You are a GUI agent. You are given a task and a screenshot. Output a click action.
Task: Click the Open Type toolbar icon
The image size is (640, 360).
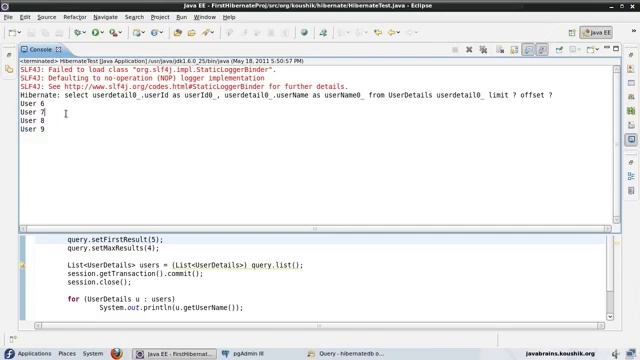(x=178, y=33)
